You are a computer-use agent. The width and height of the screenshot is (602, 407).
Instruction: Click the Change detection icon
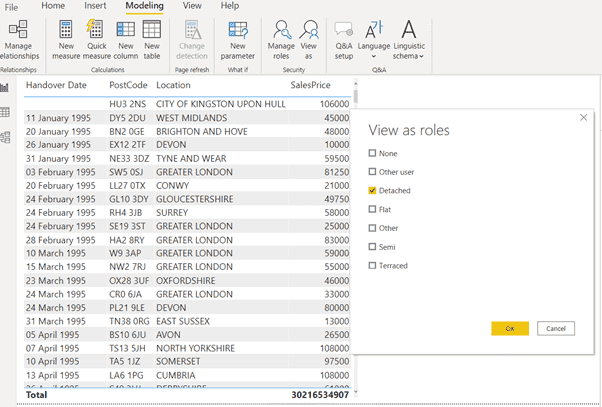click(192, 30)
